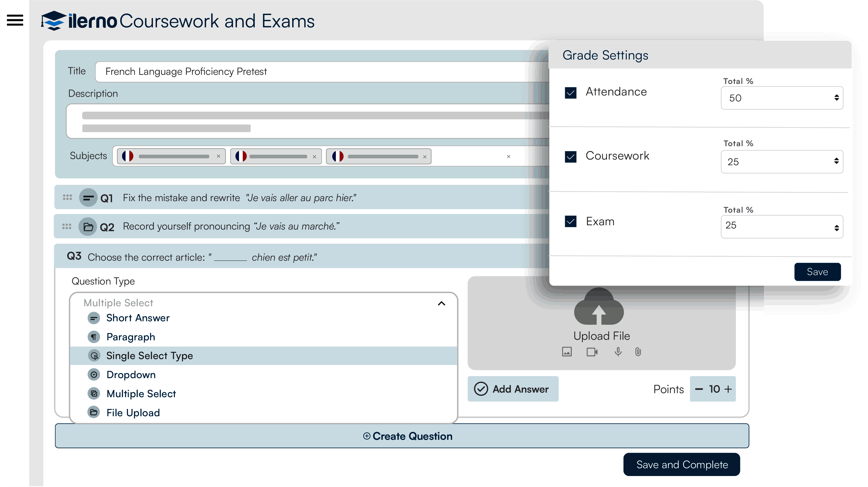Image resolution: width=868 pixels, height=487 pixels.
Task: Click the image upload icon
Action: [567, 352]
